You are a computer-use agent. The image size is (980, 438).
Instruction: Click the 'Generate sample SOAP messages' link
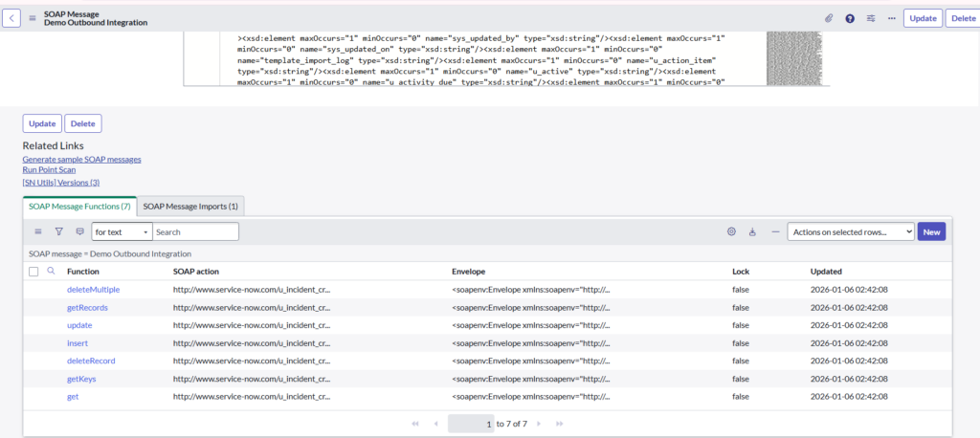(81, 159)
